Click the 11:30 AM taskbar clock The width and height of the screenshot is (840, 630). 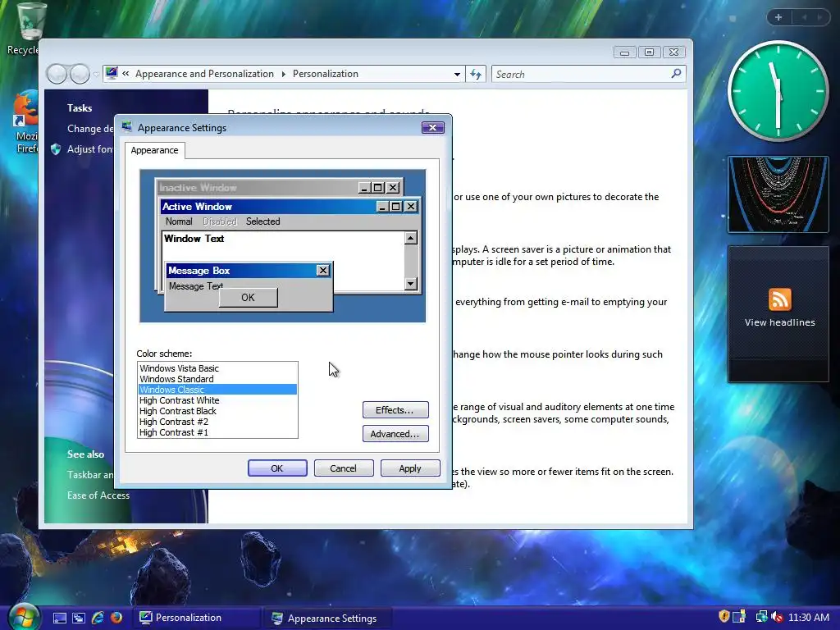[808, 617]
